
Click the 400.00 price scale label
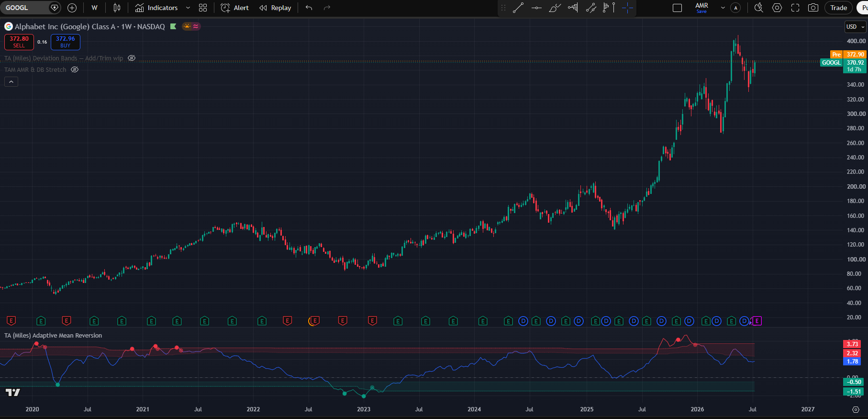tap(856, 41)
